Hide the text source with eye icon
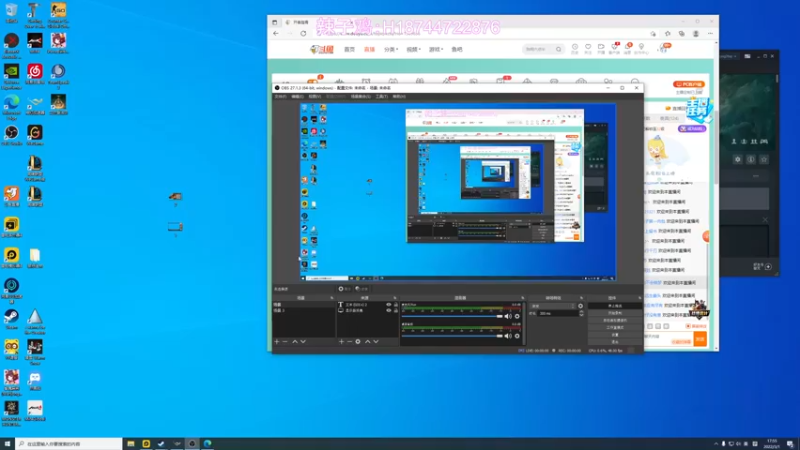The image size is (800, 450). tap(389, 305)
